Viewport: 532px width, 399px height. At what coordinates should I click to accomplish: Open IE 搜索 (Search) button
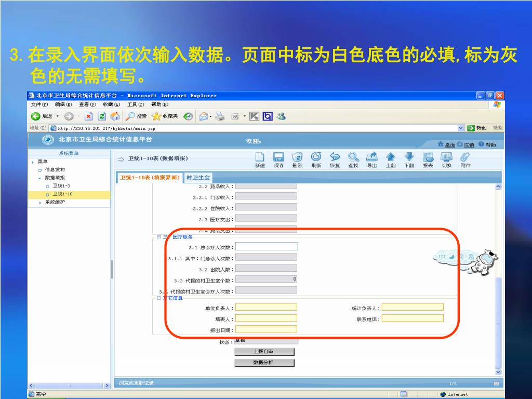(x=136, y=116)
